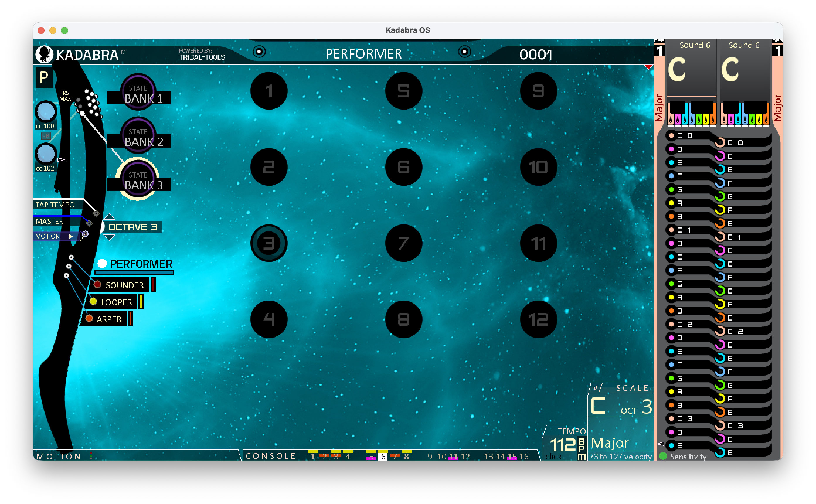Viewport: 816px width, 504px height.
Task: Adjust the cc 102 knob
Action: pyautogui.click(x=46, y=154)
